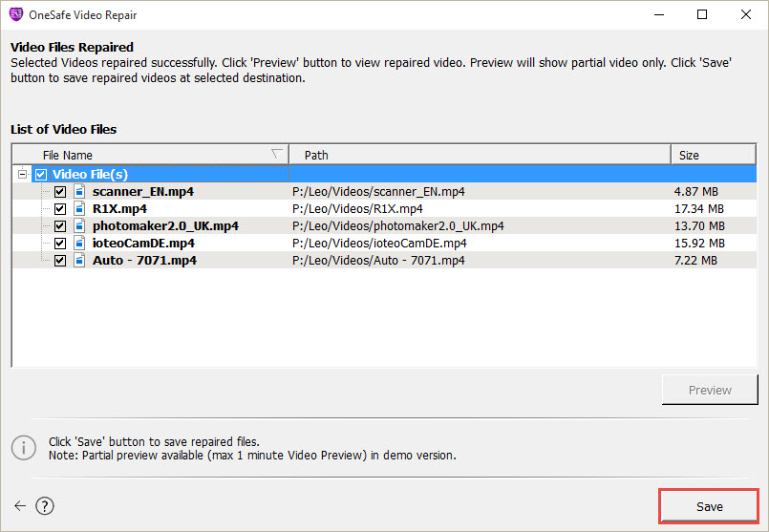Uncheck the Auto - 7071.mp4 checkbox

tap(60, 261)
